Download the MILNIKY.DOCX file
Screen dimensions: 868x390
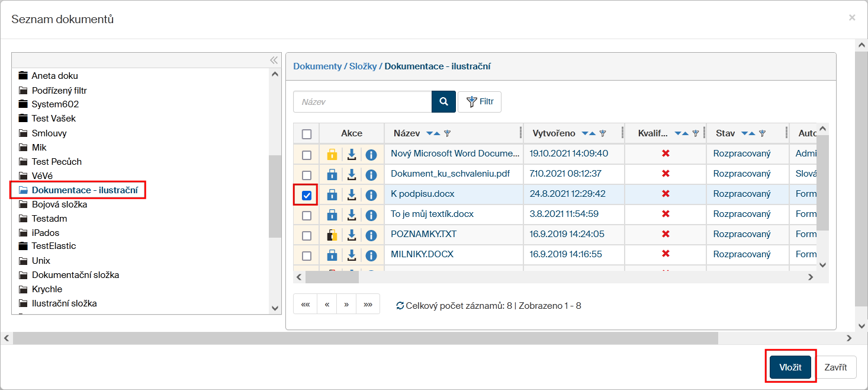coord(352,255)
